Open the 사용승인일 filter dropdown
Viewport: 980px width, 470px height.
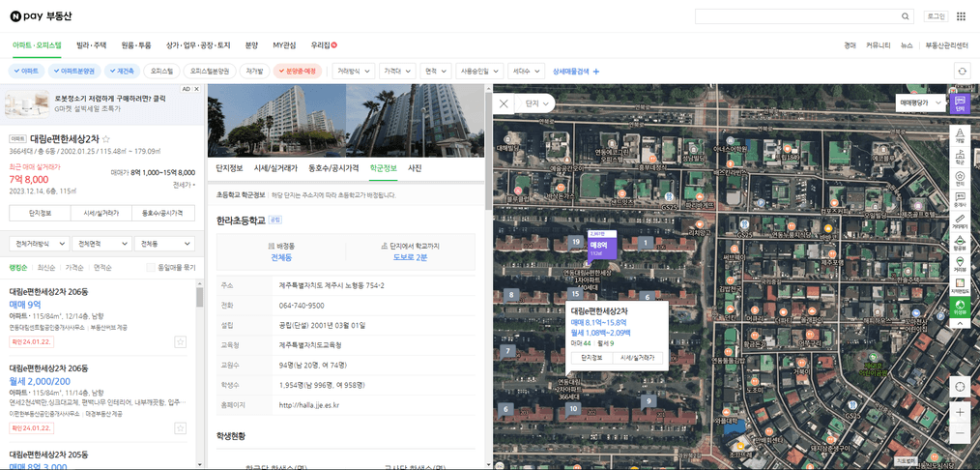[x=480, y=72]
